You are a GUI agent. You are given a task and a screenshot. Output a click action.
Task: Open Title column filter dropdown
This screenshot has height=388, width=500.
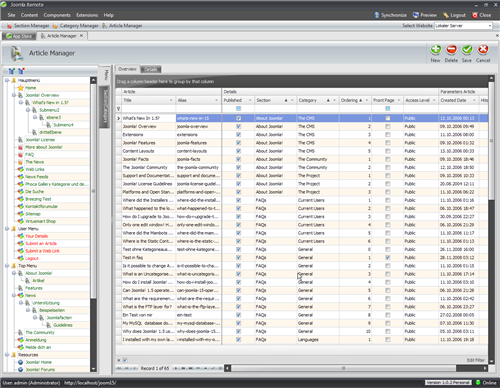[x=171, y=100]
